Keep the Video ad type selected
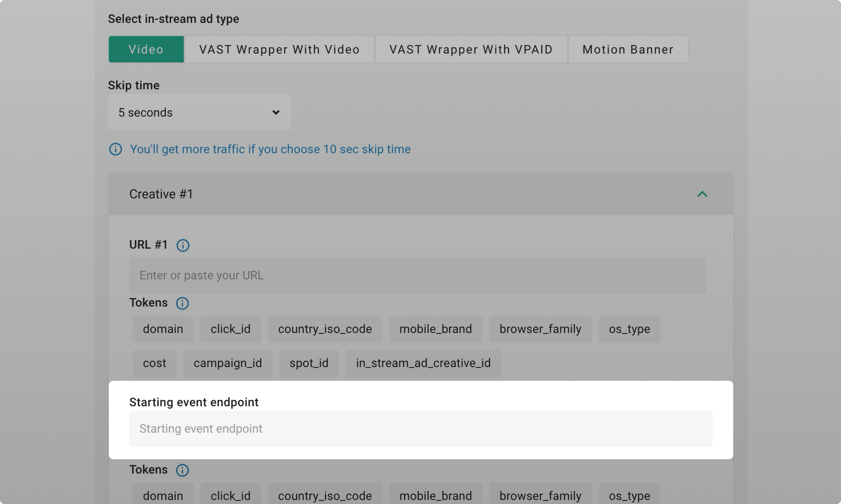The image size is (841, 504). coord(146,49)
